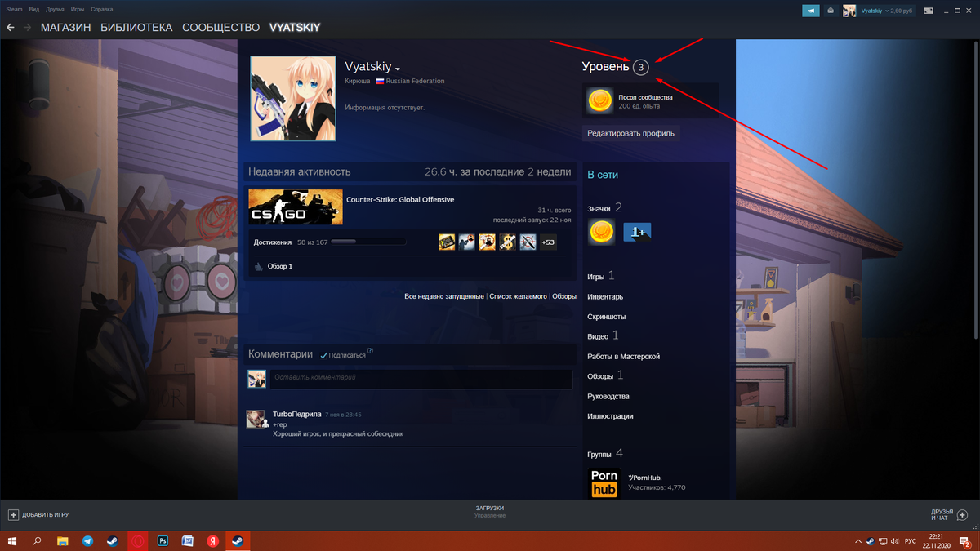This screenshot has width=980, height=551.
Task: Open Friends and Chat plus icon
Action: click(962, 515)
